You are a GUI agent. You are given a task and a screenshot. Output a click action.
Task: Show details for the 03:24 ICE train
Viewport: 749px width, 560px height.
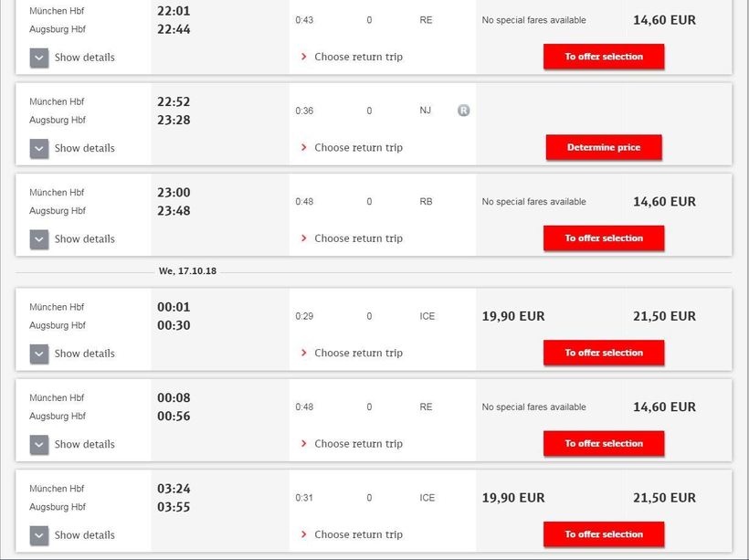point(39,535)
